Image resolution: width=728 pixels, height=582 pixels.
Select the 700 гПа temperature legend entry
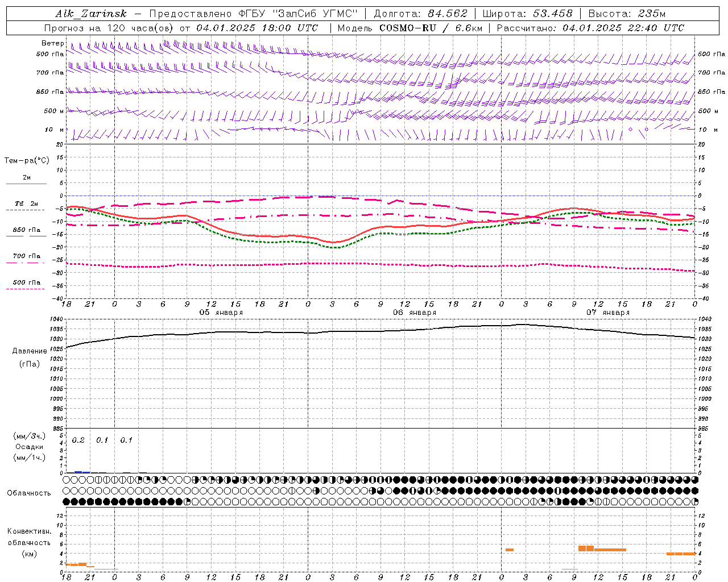tap(26, 256)
